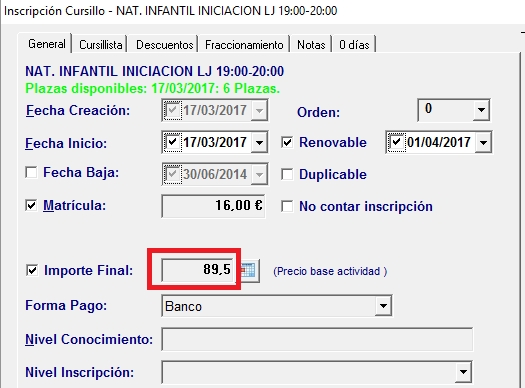The width and height of the screenshot is (525, 388).
Task: Expand the Fecha Inicio date dropdown
Action: (x=259, y=142)
